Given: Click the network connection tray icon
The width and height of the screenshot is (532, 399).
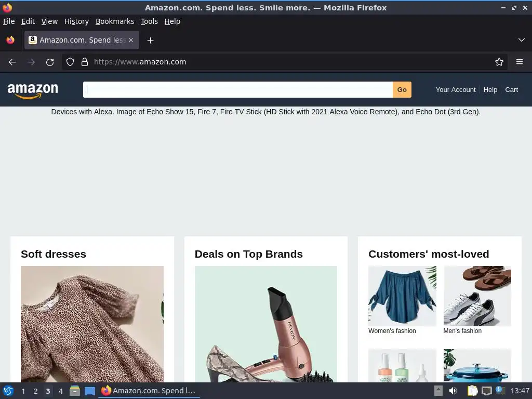Looking at the screenshot, I should tap(486, 391).
